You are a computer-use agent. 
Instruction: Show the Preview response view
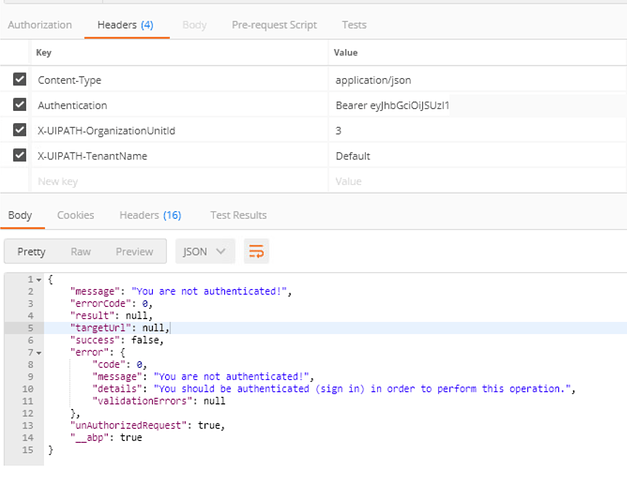(134, 251)
